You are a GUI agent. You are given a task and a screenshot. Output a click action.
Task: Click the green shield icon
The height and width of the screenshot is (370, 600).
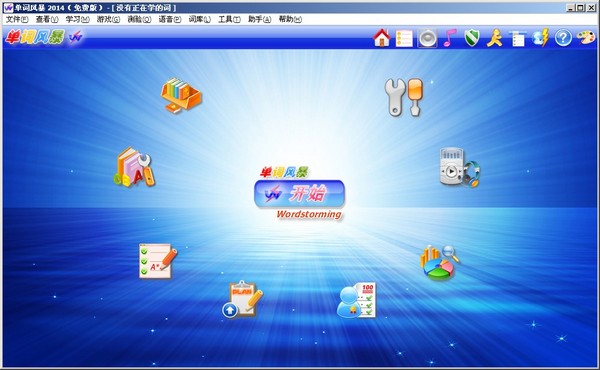(x=472, y=38)
